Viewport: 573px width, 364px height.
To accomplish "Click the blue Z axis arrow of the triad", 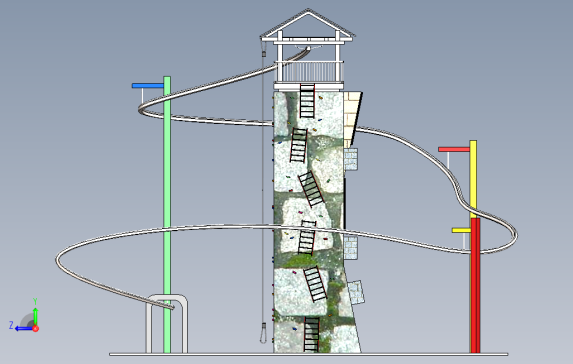I will tap(23, 329).
